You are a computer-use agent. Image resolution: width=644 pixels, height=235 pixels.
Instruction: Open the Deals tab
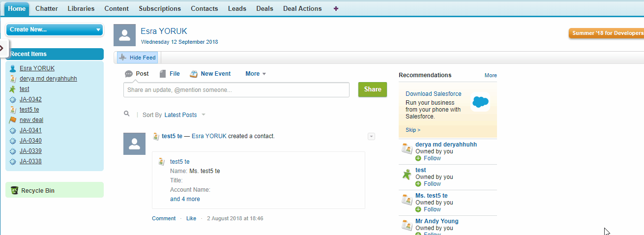point(265,9)
